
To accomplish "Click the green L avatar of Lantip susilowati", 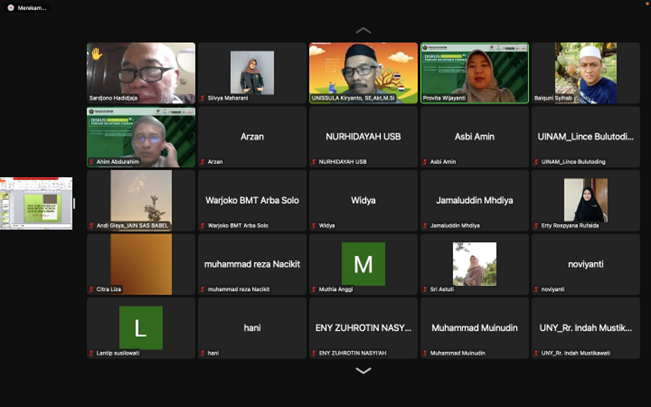I will pyautogui.click(x=140, y=327).
